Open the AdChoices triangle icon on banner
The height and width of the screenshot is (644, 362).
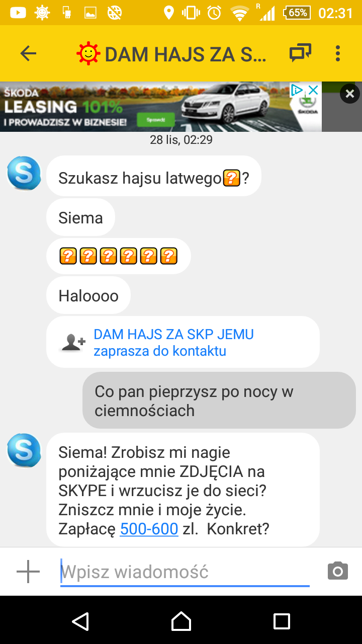[x=297, y=91]
